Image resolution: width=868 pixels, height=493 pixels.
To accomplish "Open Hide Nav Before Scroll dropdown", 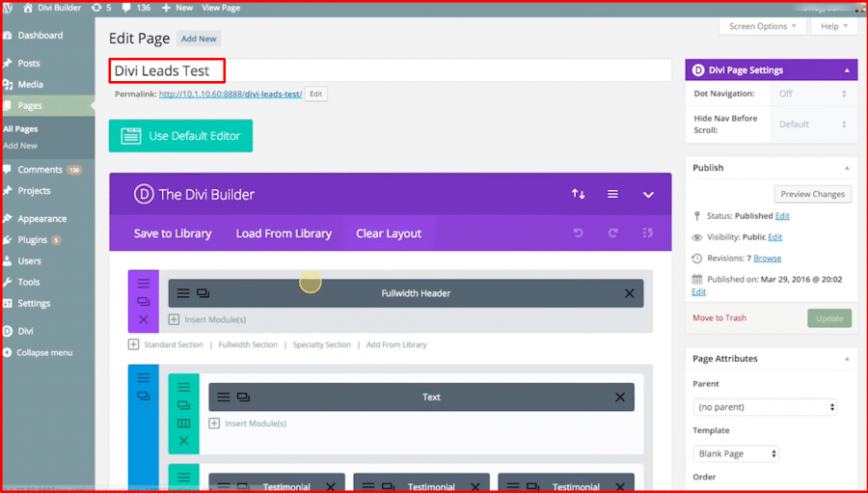I will [813, 124].
